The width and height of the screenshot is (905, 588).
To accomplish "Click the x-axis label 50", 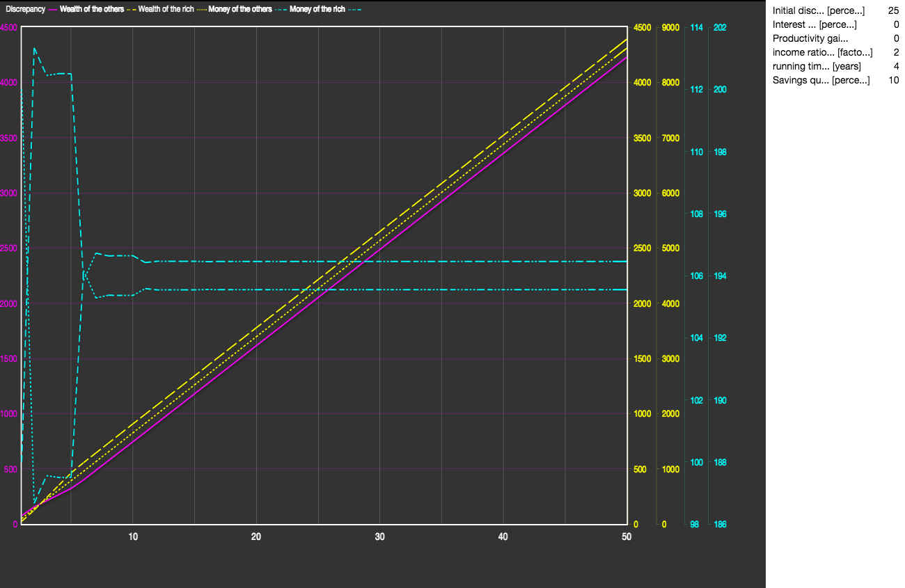I will pos(627,537).
